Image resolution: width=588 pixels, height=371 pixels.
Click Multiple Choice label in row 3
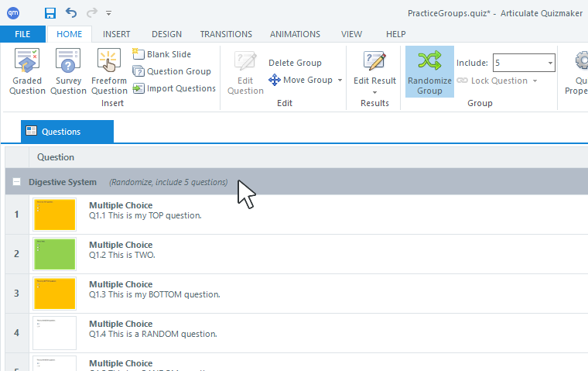point(121,284)
